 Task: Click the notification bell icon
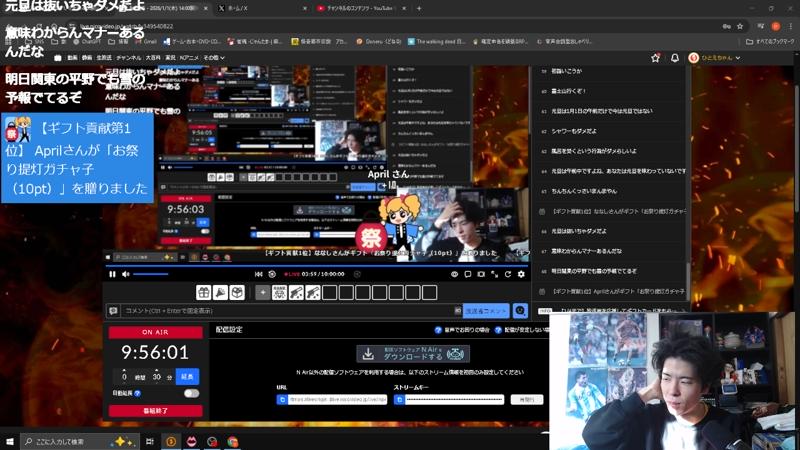pos(675,58)
